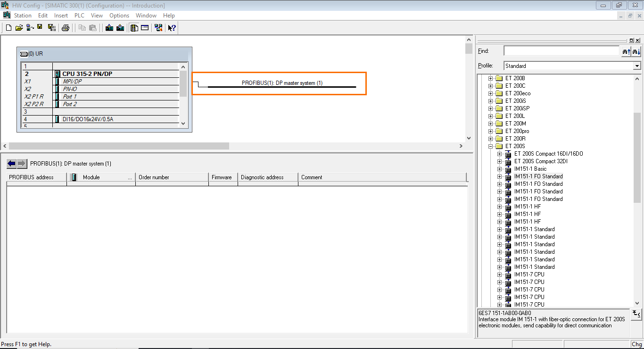Click the Find downward search button
644x349 pixels.
[636, 51]
